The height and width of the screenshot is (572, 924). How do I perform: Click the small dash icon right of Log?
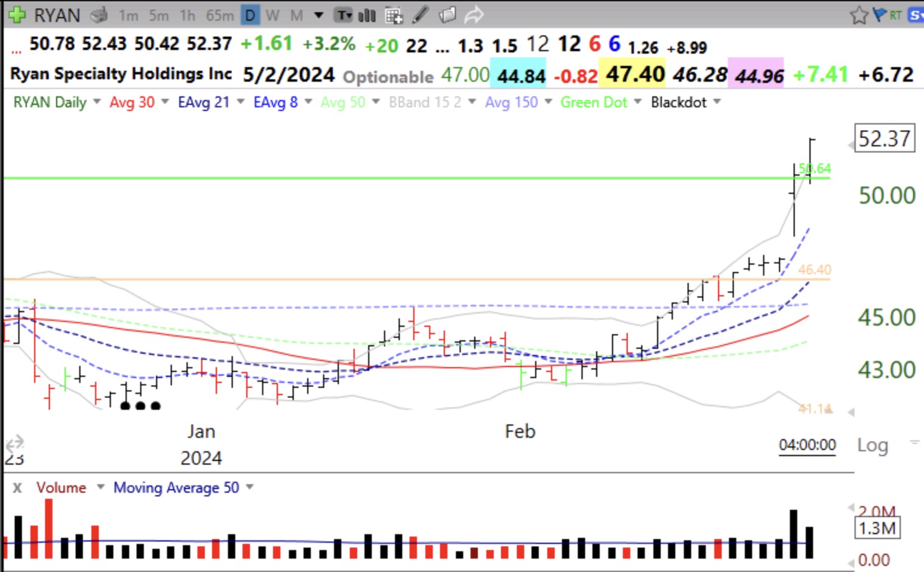coord(914,442)
